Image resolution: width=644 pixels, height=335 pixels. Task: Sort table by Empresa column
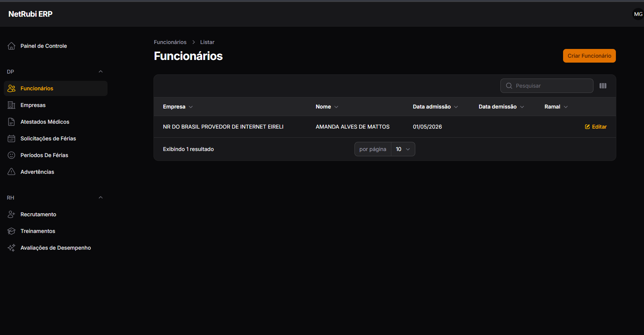178,107
